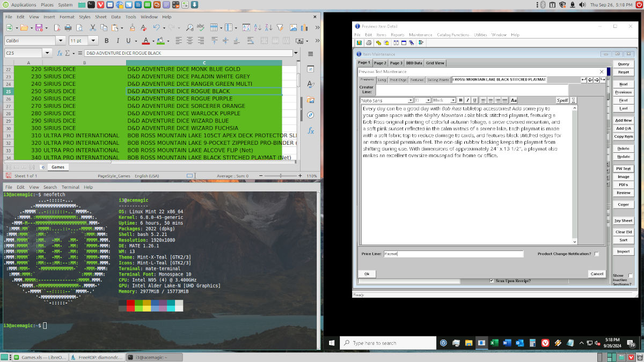This screenshot has width=644, height=362.
Task: Toggle the AutoFilter funnel icon
Action: click(279, 27)
